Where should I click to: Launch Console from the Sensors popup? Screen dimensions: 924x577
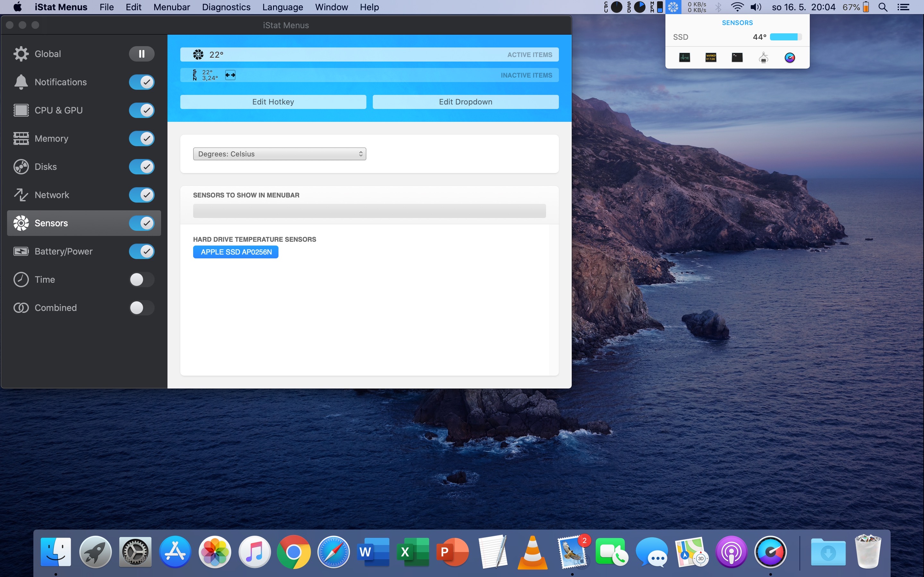(711, 58)
